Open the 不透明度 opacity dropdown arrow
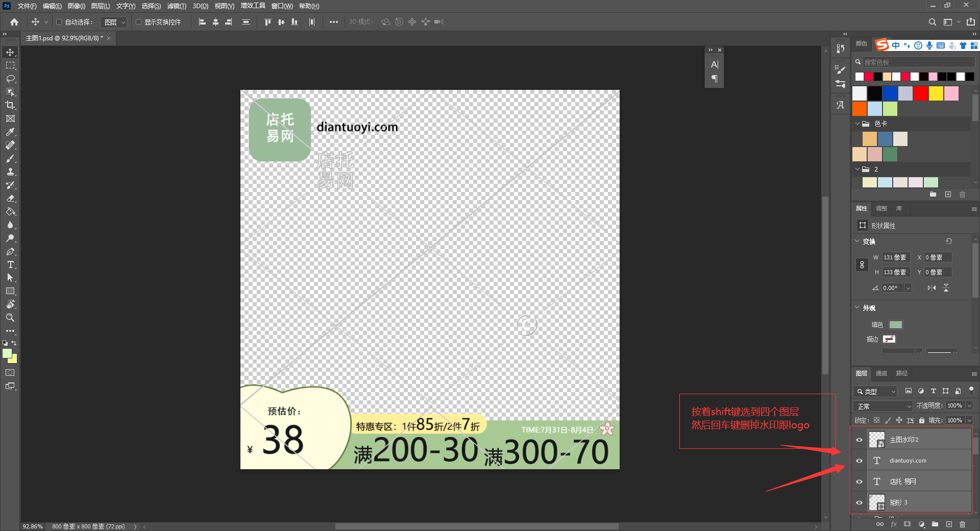 tap(969, 406)
